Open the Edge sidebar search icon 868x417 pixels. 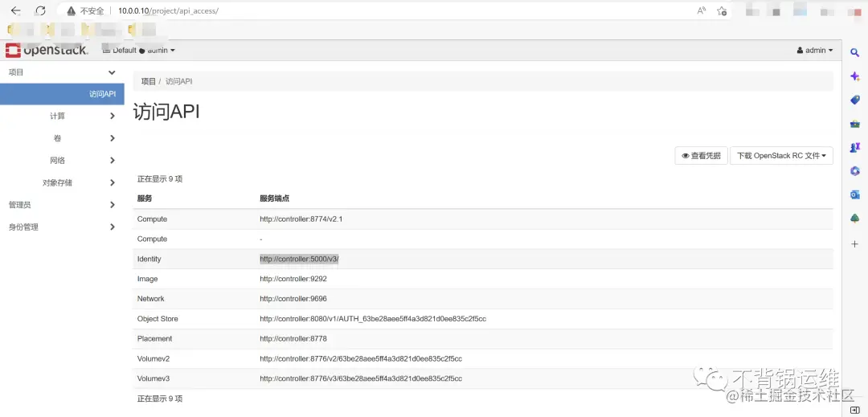854,52
